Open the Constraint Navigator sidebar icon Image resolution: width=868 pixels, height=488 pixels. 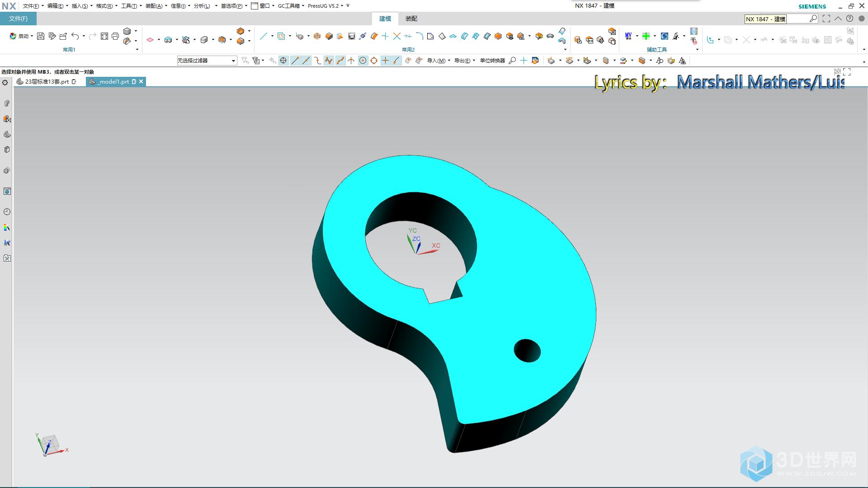click(x=7, y=119)
